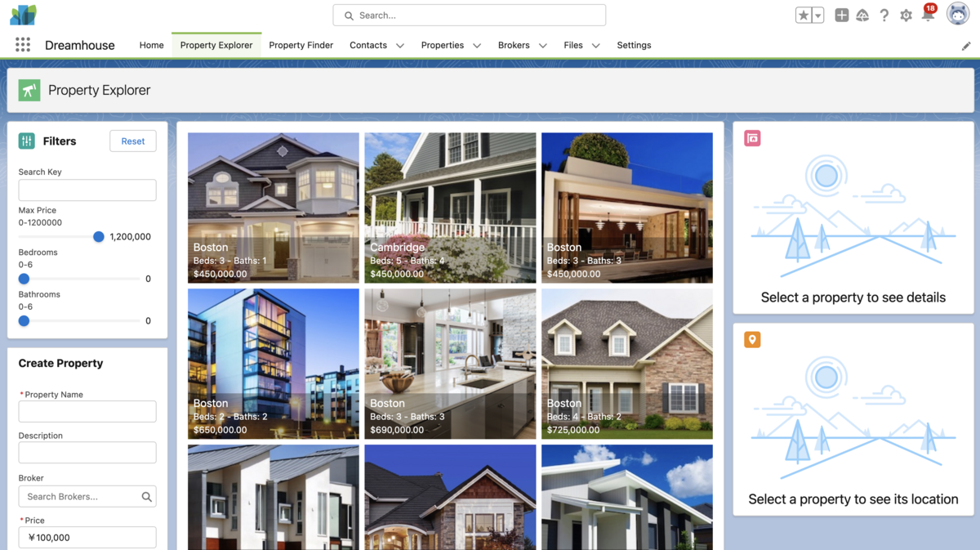Select the Cambridge $450,000 property tile
Screen dimensions: 980x550
point(450,208)
